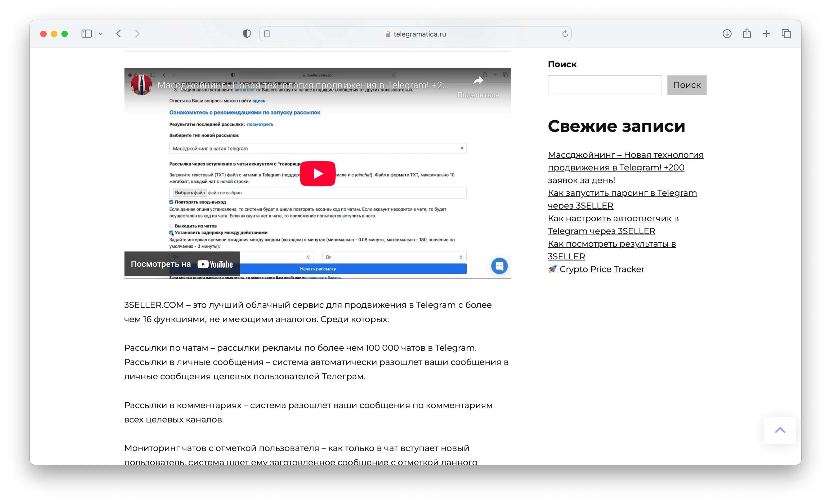Open Как запустить парсинг в Telegram link
Screen dimensions: 831x504
[x=622, y=199]
